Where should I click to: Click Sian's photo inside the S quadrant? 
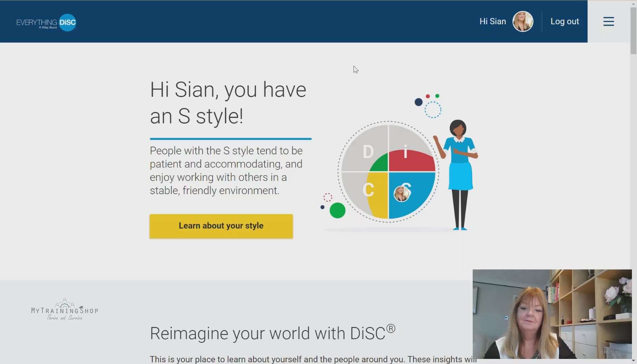tap(402, 193)
